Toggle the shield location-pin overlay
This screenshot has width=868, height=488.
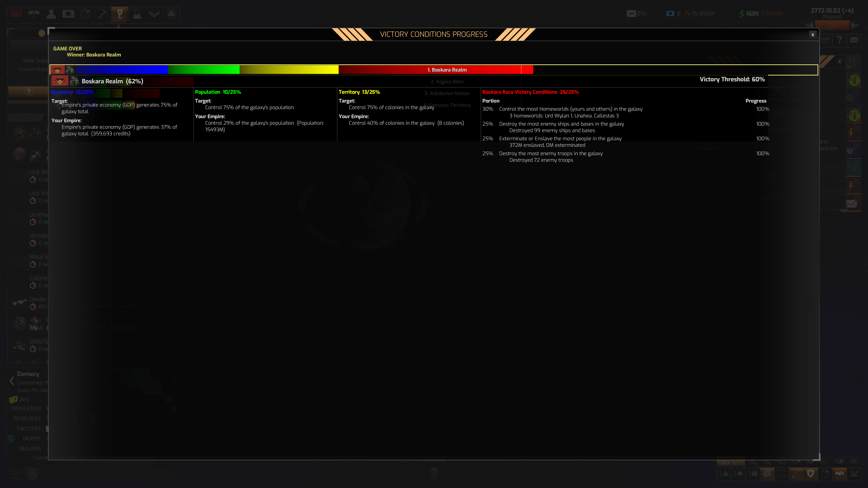[x=810, y=474]
